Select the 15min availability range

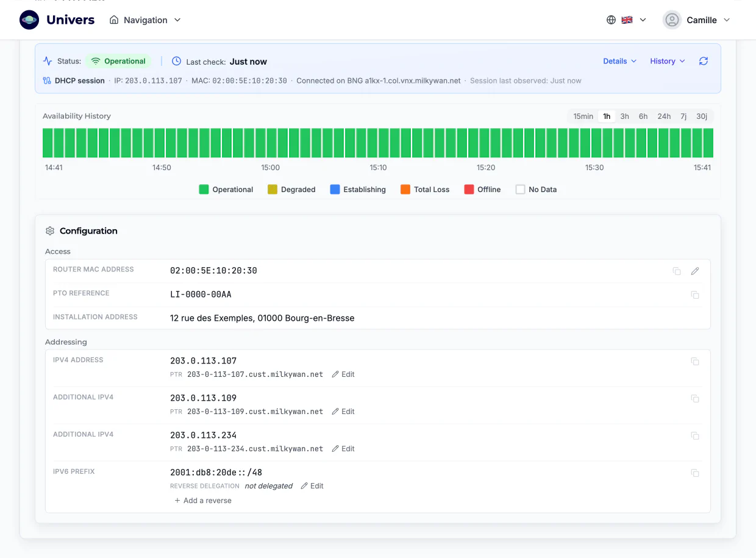pos(583,116)
